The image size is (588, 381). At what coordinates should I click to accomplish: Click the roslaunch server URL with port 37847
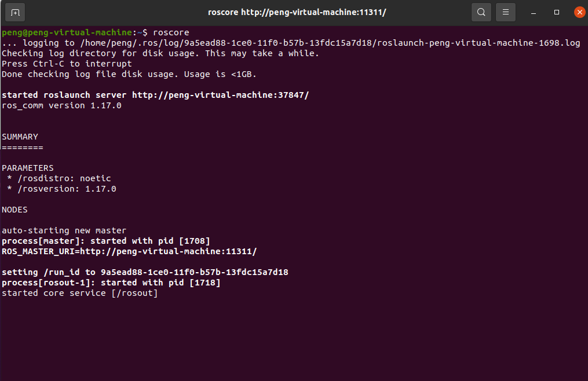point(220,95)
